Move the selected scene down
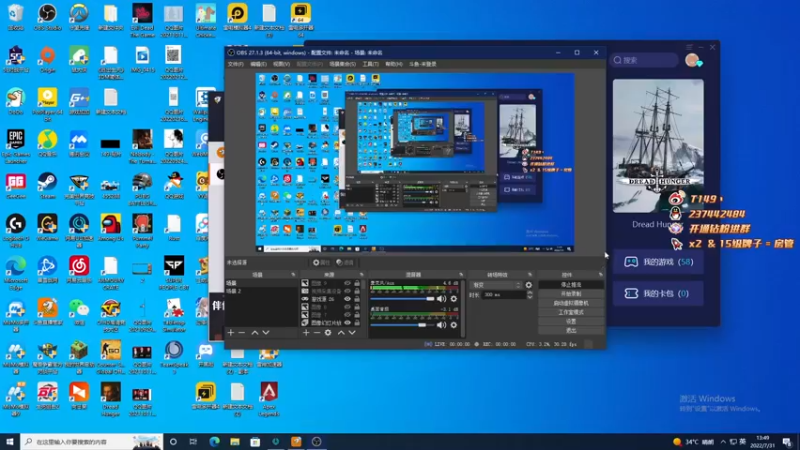 [266, 333]
